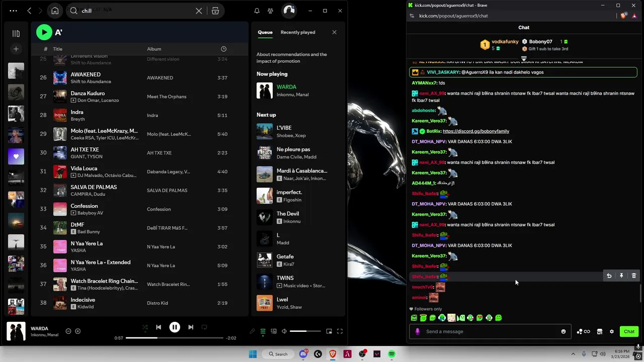
Task: Select track Danza Kuduro in playlist
Action: [x=139, y=97]
